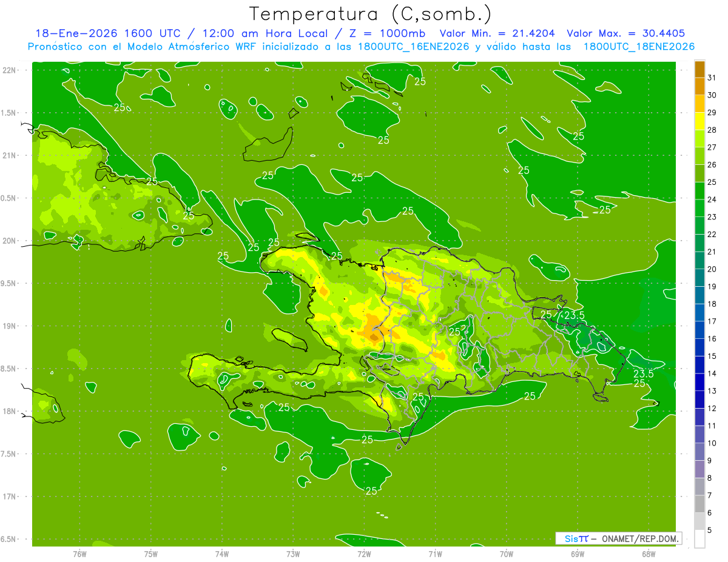
Task: Click the latitude label "21N"
Action: (9, 155)
